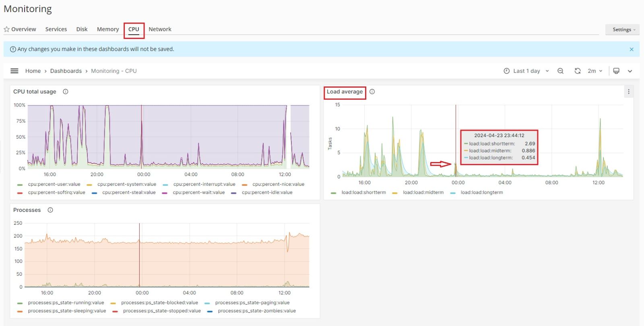Expand the 2m refresh interval dropdown
The height and width of the screenshot is (326, 644).
coord(595,71)
